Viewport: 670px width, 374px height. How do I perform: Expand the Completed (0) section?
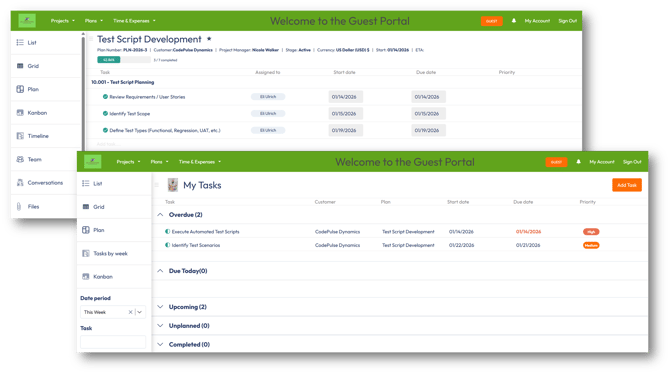click(x=160, y=345)
